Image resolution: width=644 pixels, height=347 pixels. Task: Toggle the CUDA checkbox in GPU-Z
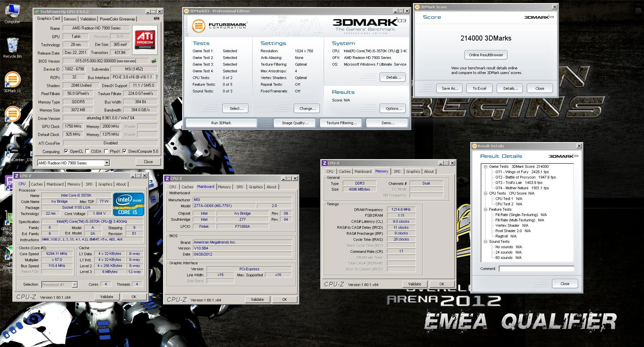click(x=88, y=151)
